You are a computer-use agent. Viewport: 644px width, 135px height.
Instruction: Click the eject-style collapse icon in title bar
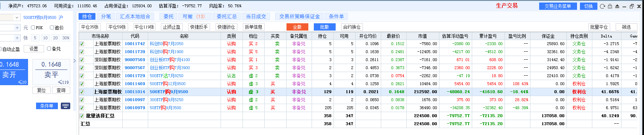[617, 6]
